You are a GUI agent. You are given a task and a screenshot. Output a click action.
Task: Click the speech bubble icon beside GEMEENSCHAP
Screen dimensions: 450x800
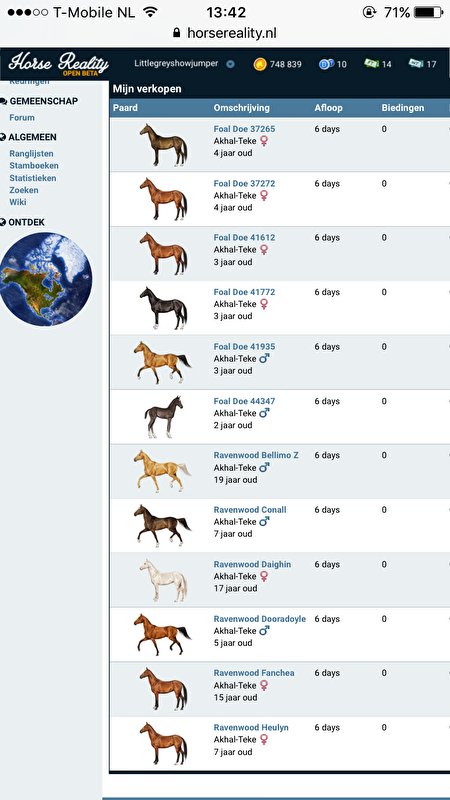pyautogui.click(x=4, y=101)
